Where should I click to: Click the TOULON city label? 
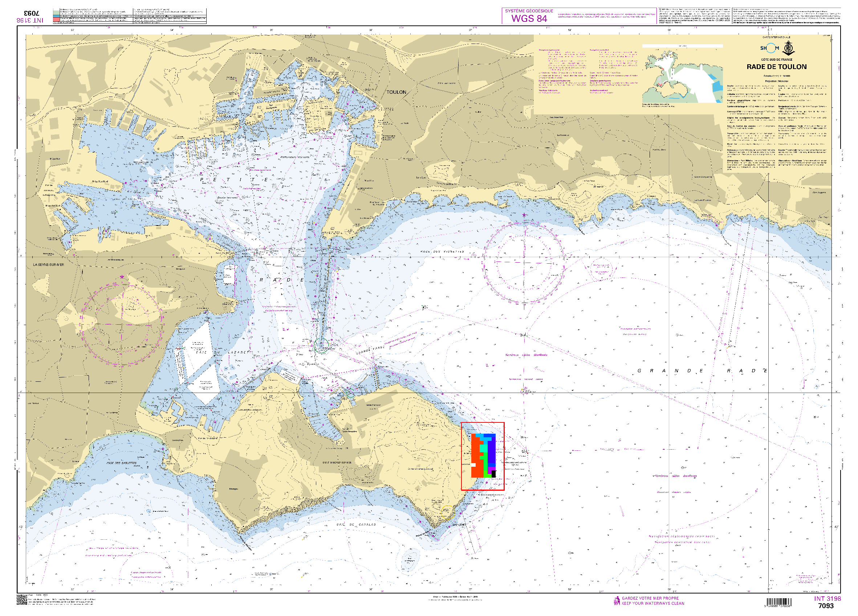click(396, 92)
